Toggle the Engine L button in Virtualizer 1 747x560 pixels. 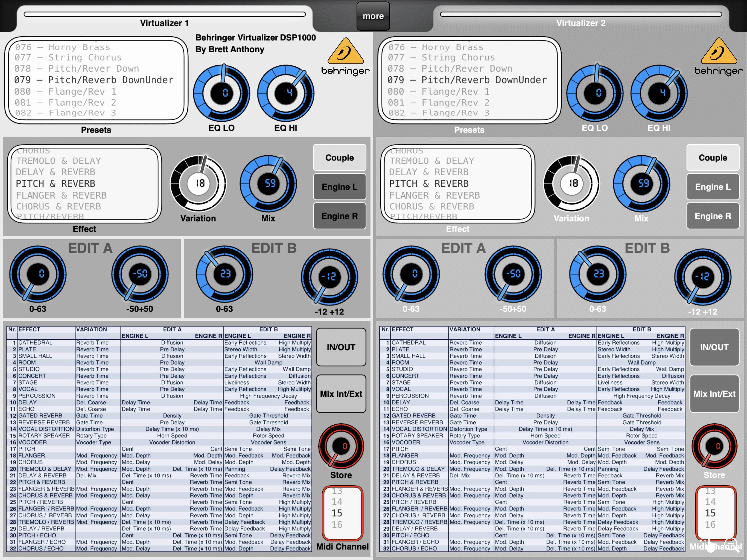[339, 187]
